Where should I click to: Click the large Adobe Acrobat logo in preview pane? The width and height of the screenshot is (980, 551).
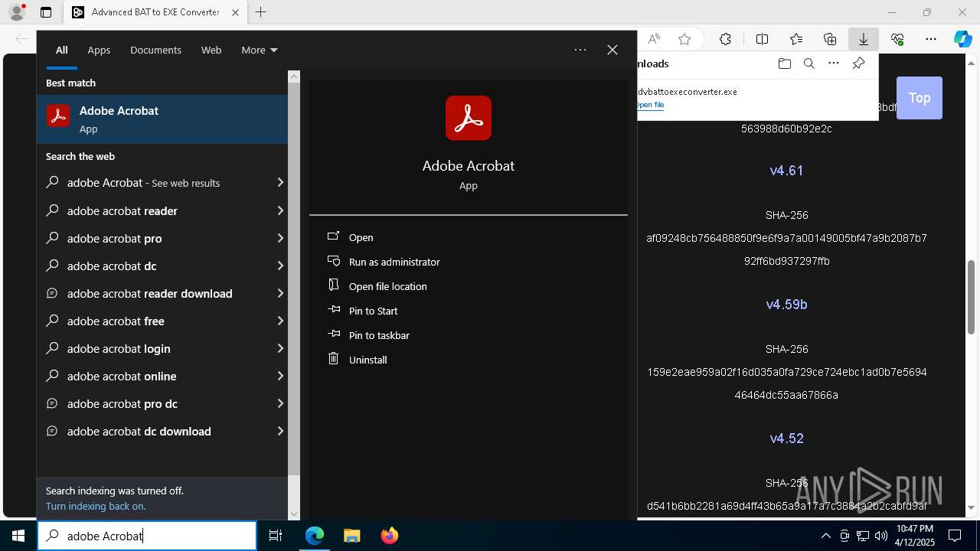[469, 118]
